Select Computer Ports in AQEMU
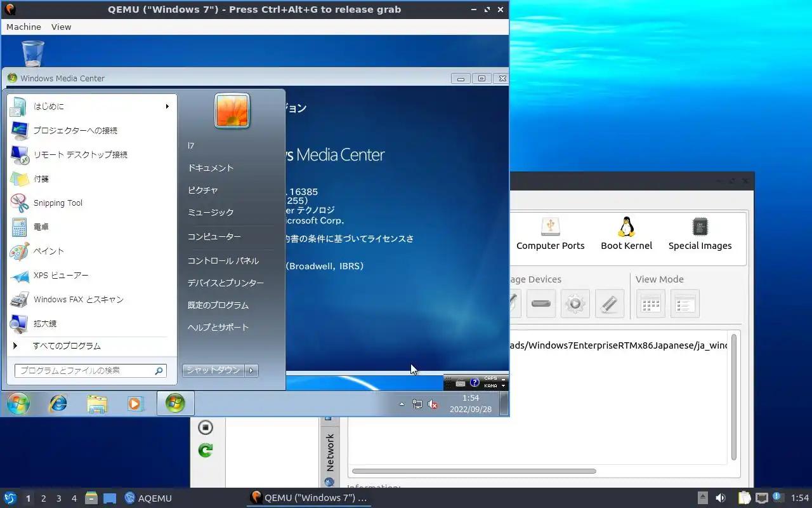812x508 pixels. [551, 234]
